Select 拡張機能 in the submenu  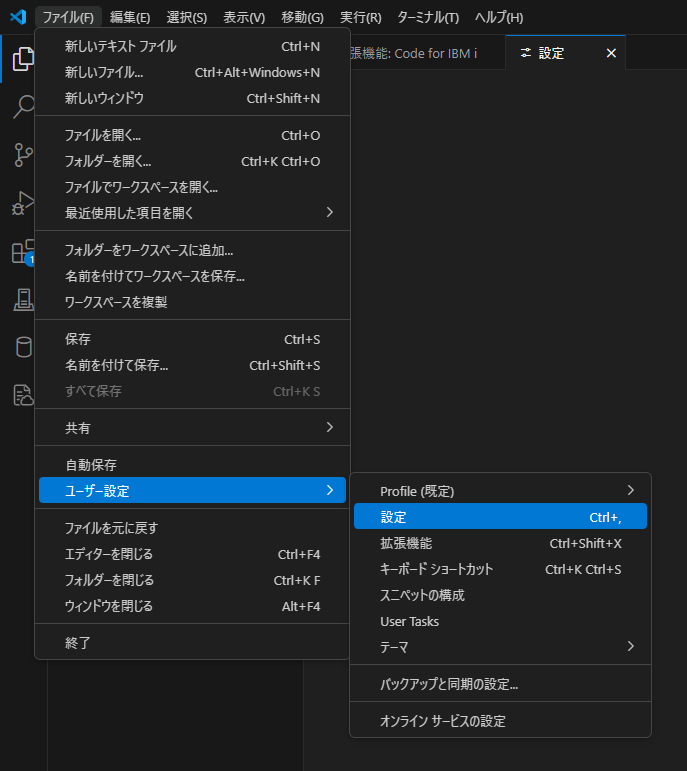(x=500, y=543)
